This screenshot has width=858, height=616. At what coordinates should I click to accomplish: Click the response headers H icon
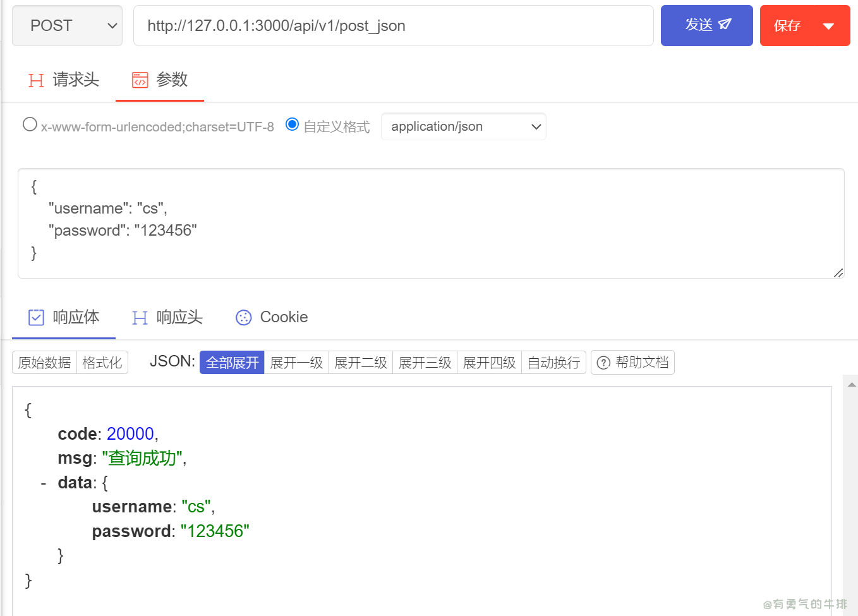click(x=140, y=318)
